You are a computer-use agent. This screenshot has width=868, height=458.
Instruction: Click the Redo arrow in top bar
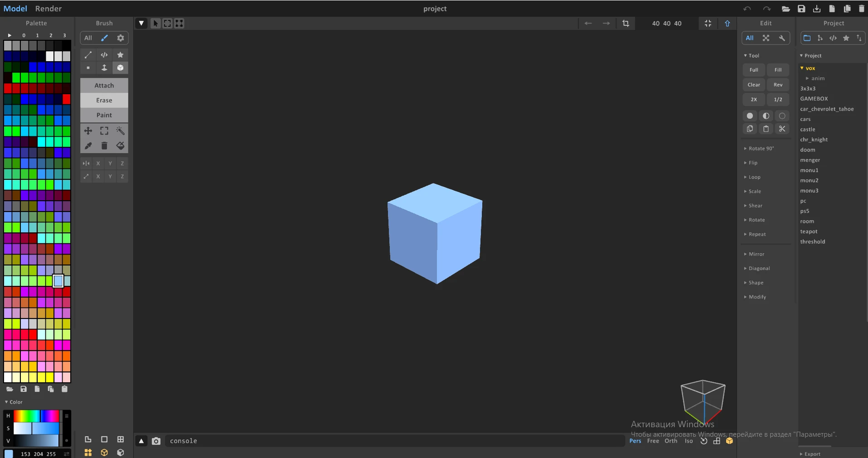coord(766,9)
